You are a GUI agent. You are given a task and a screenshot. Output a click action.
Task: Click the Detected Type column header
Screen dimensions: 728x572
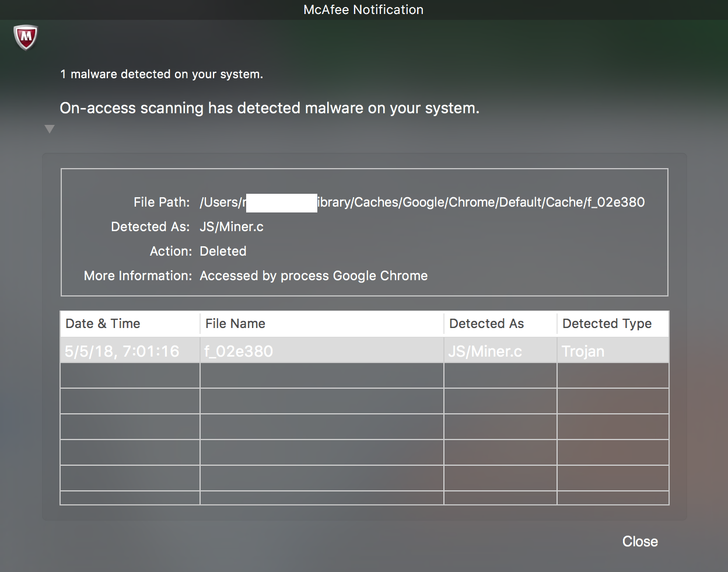click(612, 323)
